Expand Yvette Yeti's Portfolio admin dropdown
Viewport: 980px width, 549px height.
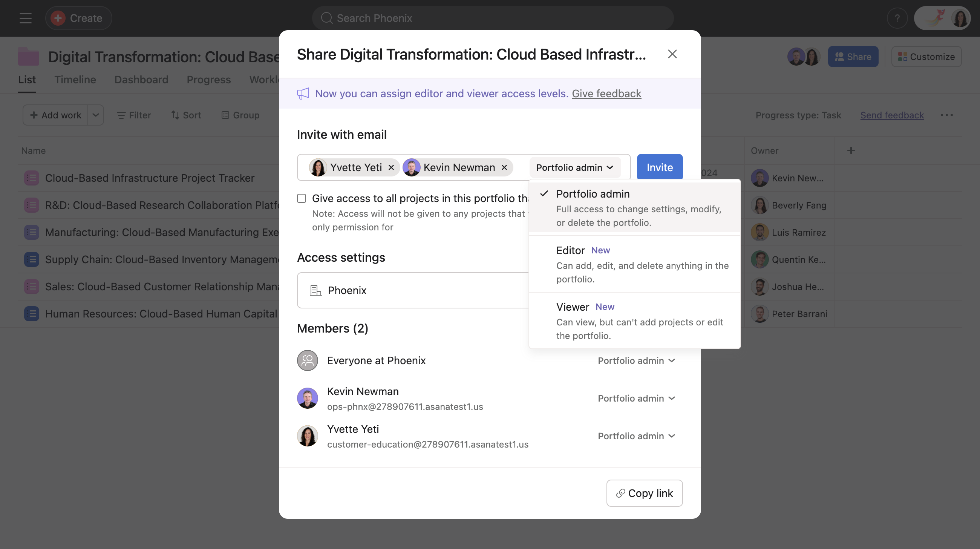click(x=636, y=436)
